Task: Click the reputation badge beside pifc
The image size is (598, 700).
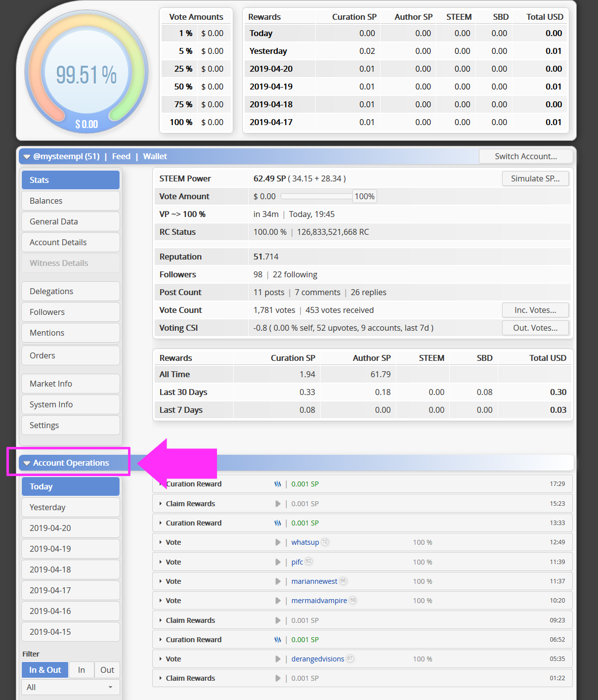Action: (308, 561)
